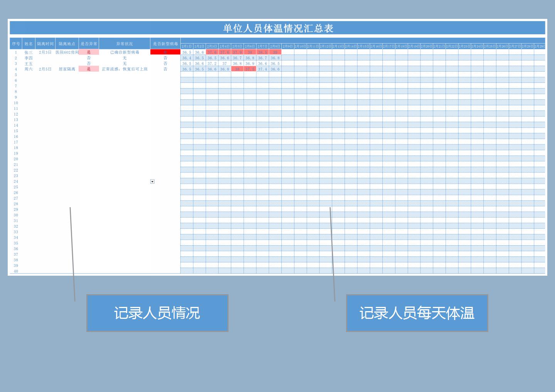The image size is (555, 392).
Task: Click the 异常状况 column header
Action: [x=124, y=44]
